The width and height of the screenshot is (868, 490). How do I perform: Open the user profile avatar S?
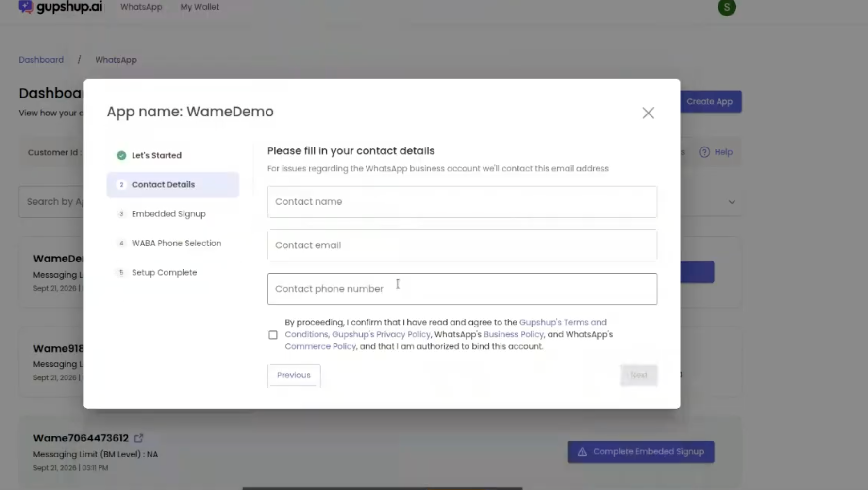click(727, 7)
